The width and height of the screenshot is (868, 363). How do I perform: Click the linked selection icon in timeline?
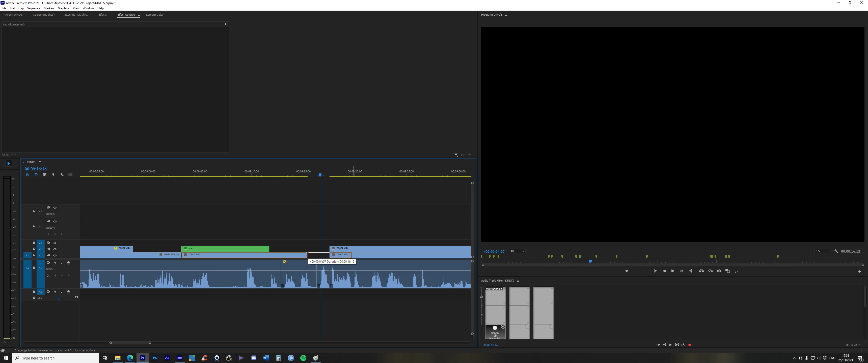pos(44,174)
